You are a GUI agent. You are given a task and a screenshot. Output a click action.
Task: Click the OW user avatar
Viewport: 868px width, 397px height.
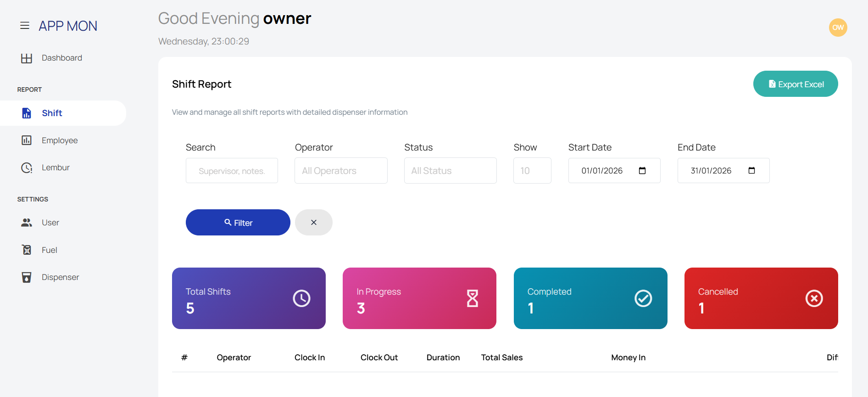(x=837, y=28)
